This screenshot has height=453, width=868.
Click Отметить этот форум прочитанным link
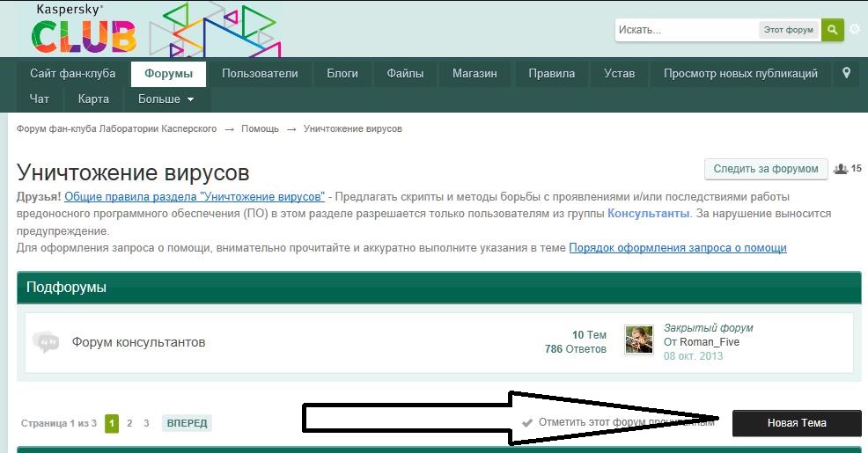click(626, 422)
